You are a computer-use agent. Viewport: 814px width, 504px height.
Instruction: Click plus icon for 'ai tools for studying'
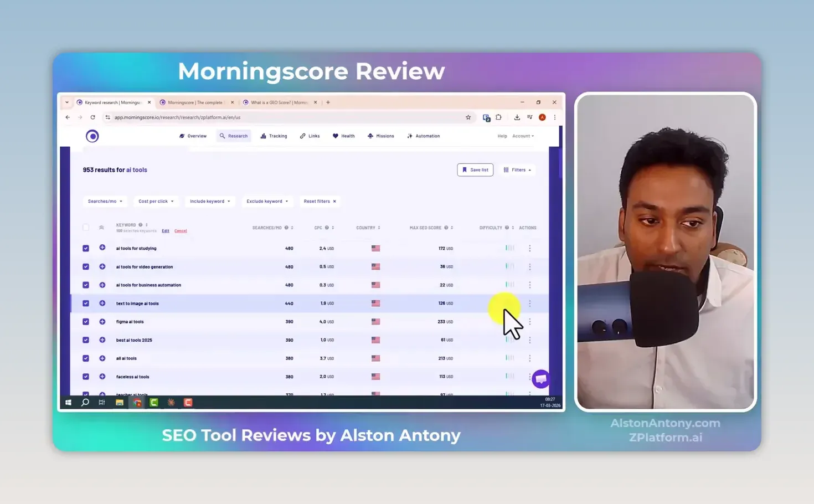[102, 248]
